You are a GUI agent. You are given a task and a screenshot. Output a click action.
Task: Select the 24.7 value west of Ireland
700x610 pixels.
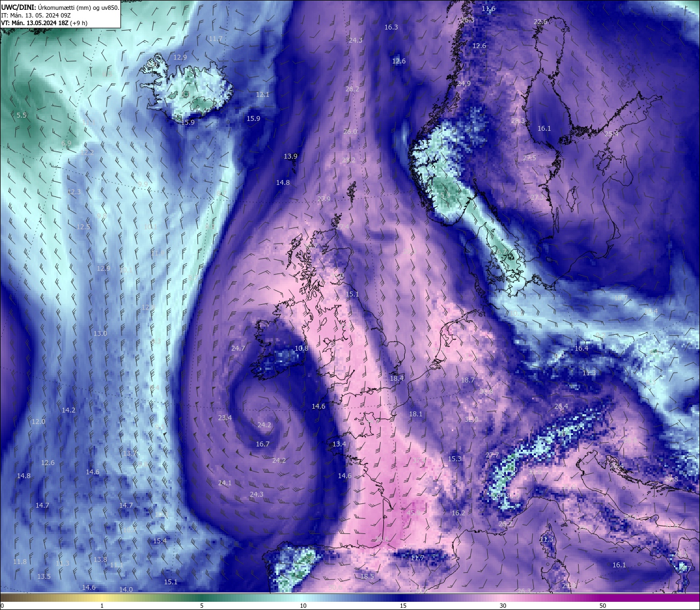tap(238, 348)
